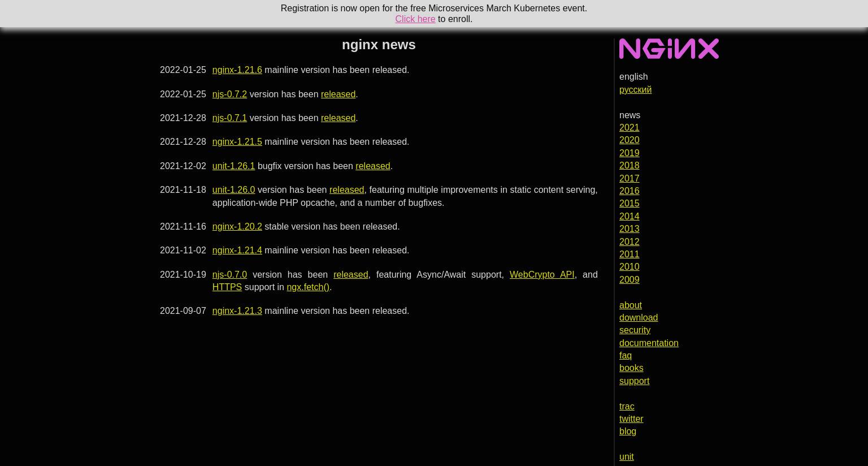Viewport: 868px width, 466px height.
Task: Open 2018 news archive
Action: click(629, 165)
